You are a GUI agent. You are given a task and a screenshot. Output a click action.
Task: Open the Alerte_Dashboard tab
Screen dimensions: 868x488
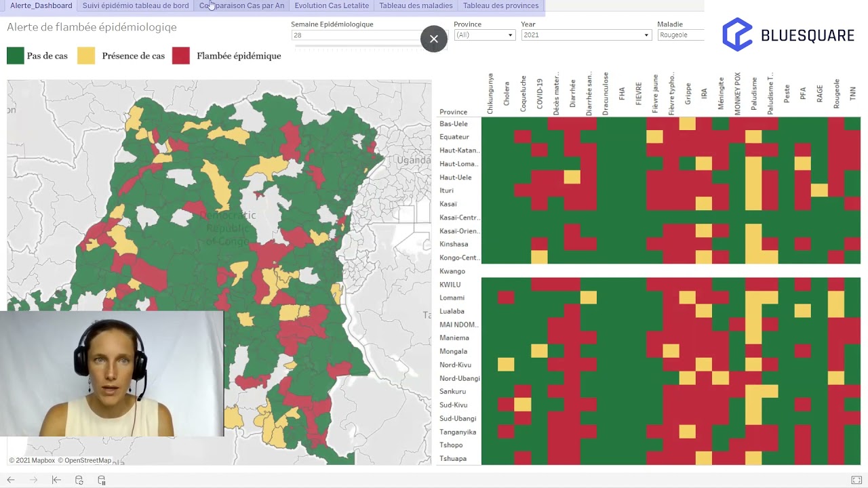tap(41, 5)
